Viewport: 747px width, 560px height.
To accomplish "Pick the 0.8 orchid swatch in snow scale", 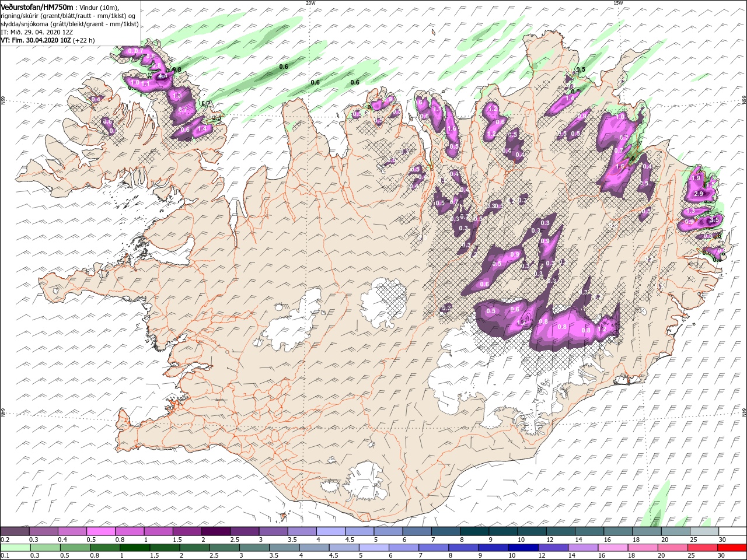I will [x=130, y=531].
